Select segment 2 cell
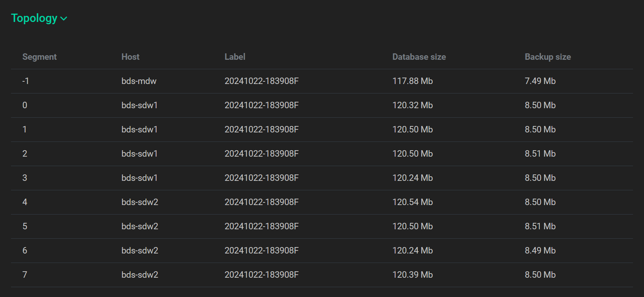Screen dimensions: 644x297 25,154
